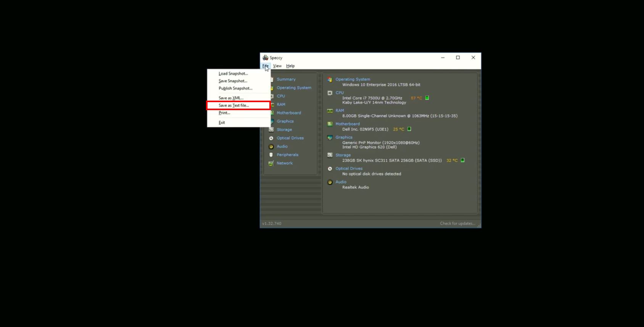Open the View menu
The image size is (644, 327).
(277, 66)
